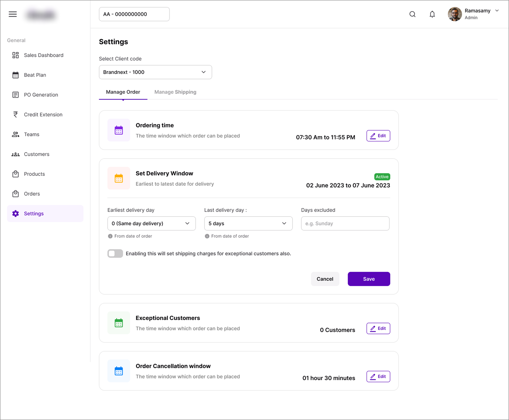Click the orange Set Delivery Window calendar icon
Viewport: 509px width, 420px height.
point(119,178)
